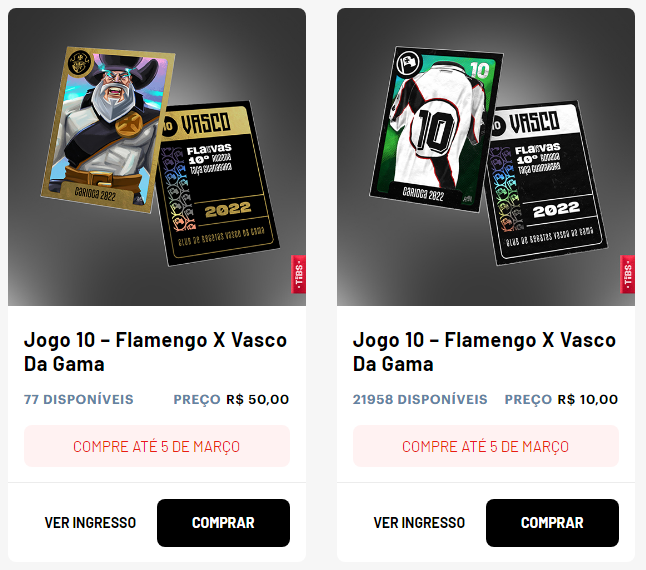The height and width of the screenshot is (570, 646).
Task: Click the PREÇO R$ 10,00 label
Action: (561, 399)
